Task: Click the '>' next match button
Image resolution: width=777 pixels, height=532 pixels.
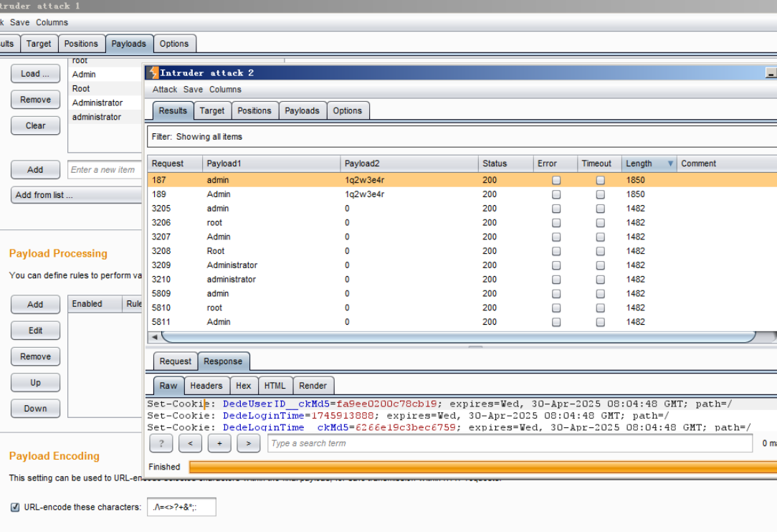Action: coord(248,443)
